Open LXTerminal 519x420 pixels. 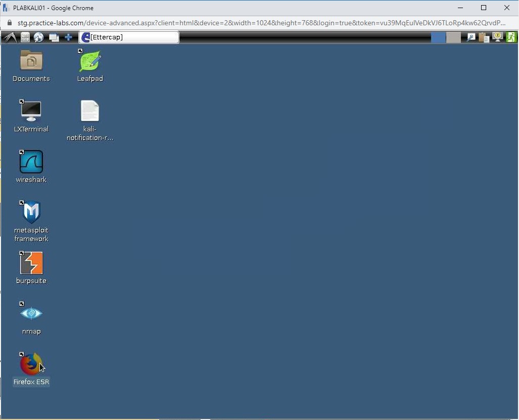click(x=31, y=111)
